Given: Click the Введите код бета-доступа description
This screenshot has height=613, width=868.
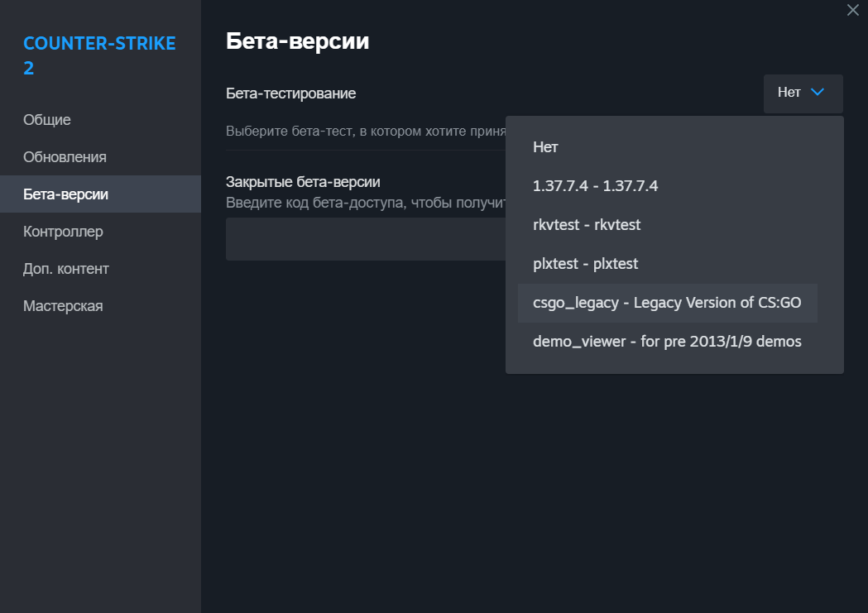Looking at the screenshot, I should (x=366, y=203).
